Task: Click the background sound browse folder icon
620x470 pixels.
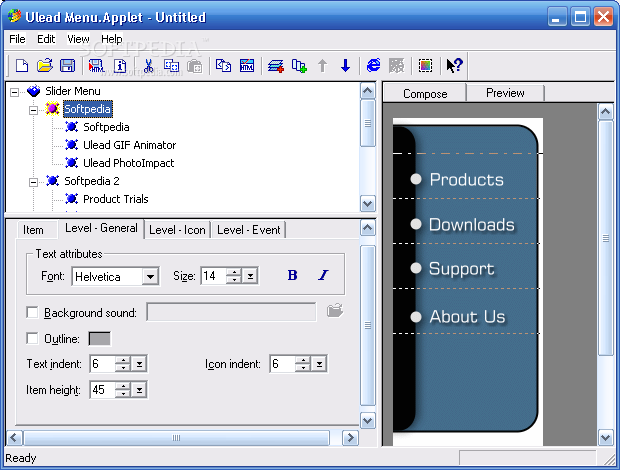Action: 335,311
